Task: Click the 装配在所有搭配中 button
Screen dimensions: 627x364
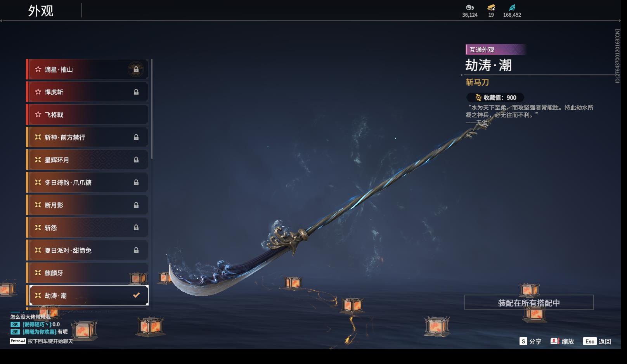Action: (529, 303)
